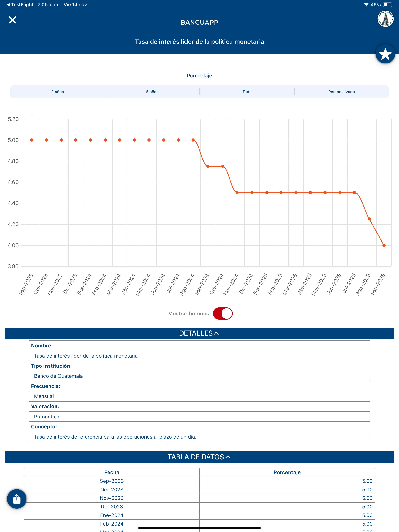Tap the share button
Viewport: 399px width, 532px height.
[x=17, y=499]
